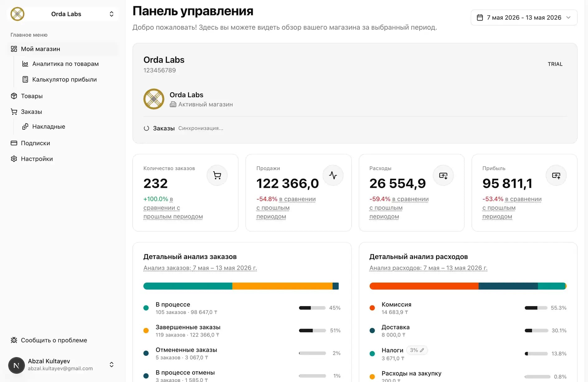Click the red-orange segment of expenses bar

424,286
